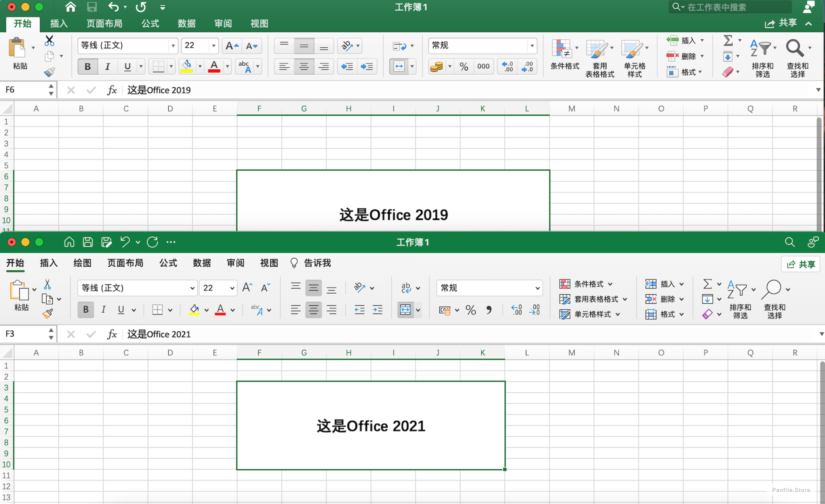Open 审阅 tab in Office 2021 window
Viewport: 825px width, 504px height.
point(235,263)
